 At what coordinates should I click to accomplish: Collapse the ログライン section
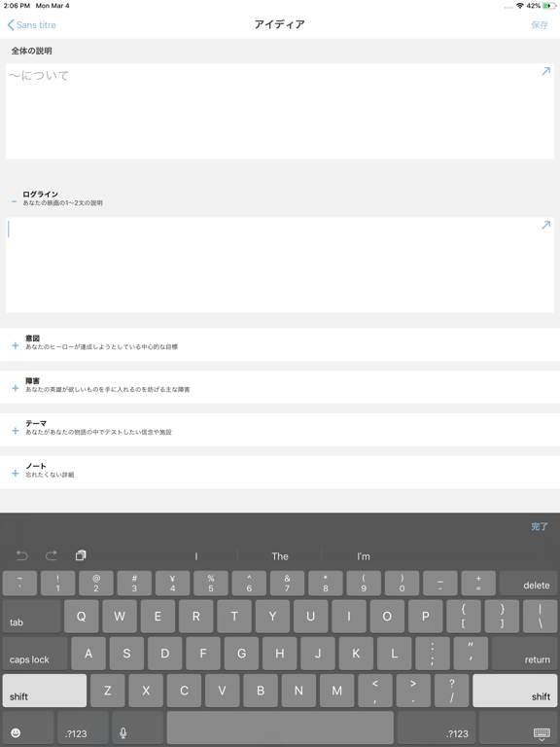14,202
